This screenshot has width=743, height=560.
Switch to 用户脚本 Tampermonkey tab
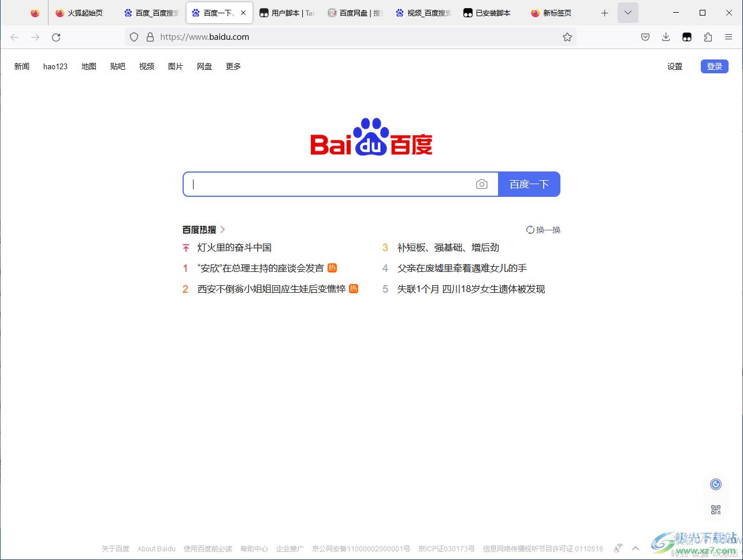pos(287,13)
